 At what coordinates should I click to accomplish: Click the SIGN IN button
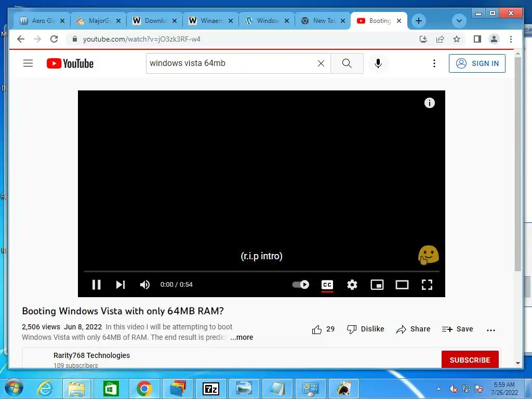click(477, 63)
